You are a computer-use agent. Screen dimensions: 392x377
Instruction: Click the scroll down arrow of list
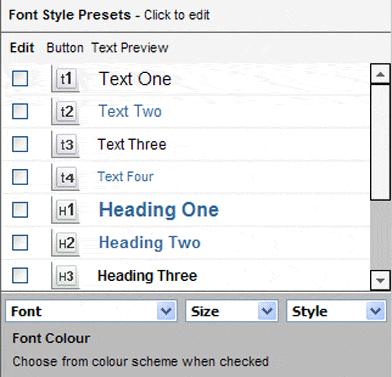click(x=380, y=281)
